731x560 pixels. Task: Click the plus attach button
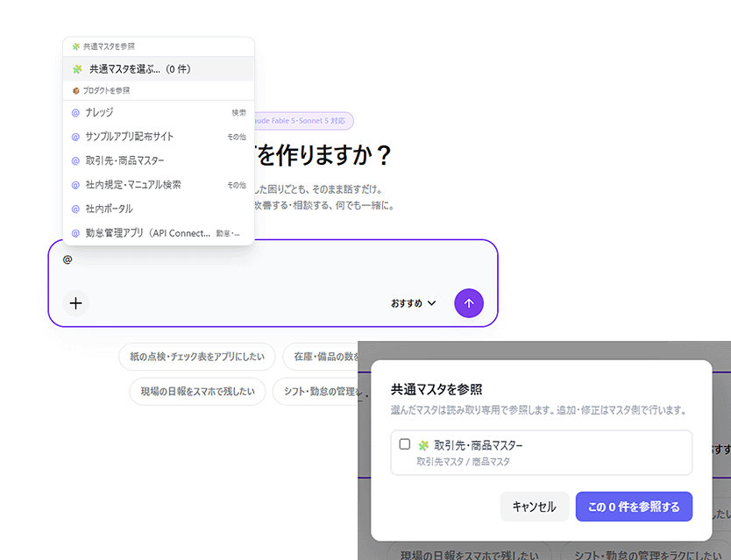[75, 303]
